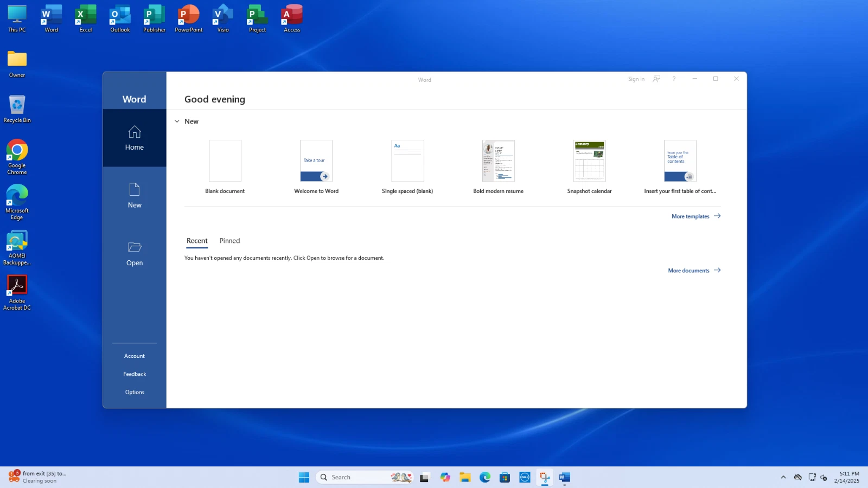Select the Microsoft Edge desktop shortcut
Viewport: 868px width, 488px height.
[x=17, y=202]
